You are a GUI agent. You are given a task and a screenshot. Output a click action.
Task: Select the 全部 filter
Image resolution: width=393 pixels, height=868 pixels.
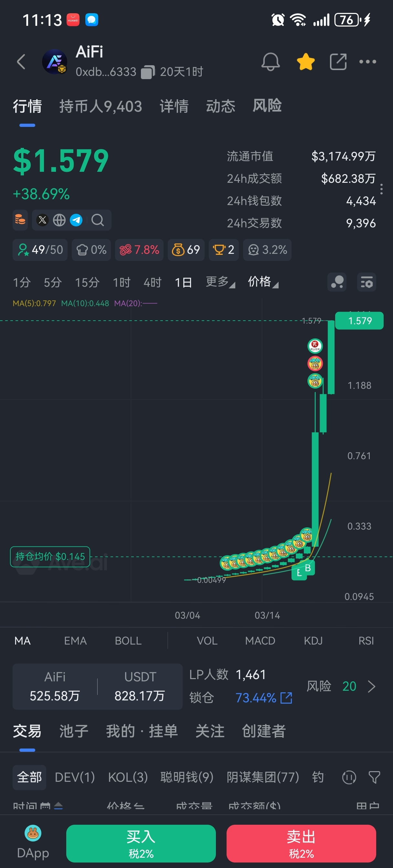coord(29,777)
